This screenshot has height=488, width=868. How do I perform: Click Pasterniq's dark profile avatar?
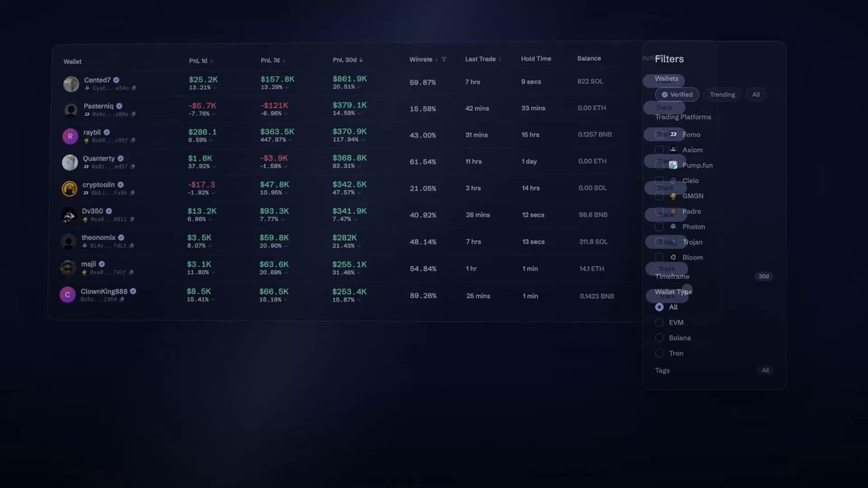point(71,111)
